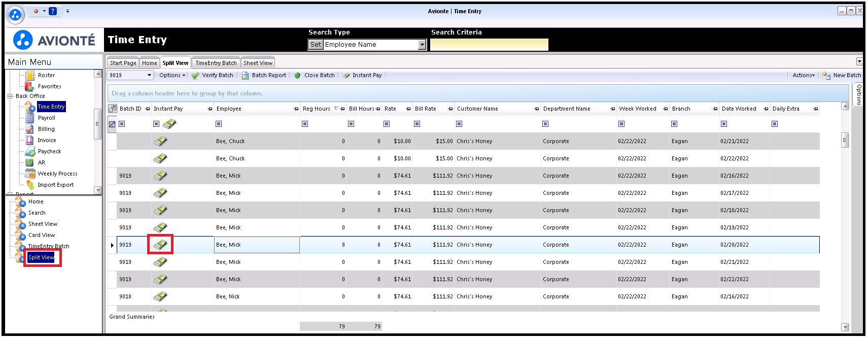Open the Sheet View tab
The height and width of the screenshot is (339, 868).
pyautogui.click(x=258, y=63)
